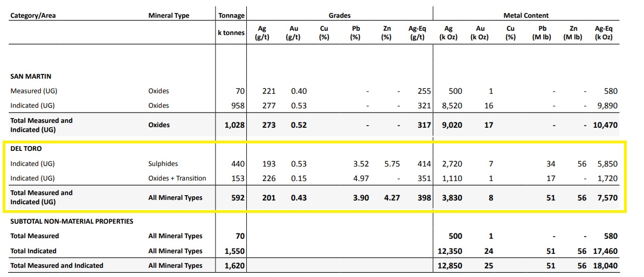Select the 1,028 San Martin tonnage total

pyautogui.click(x=234, y=125)
